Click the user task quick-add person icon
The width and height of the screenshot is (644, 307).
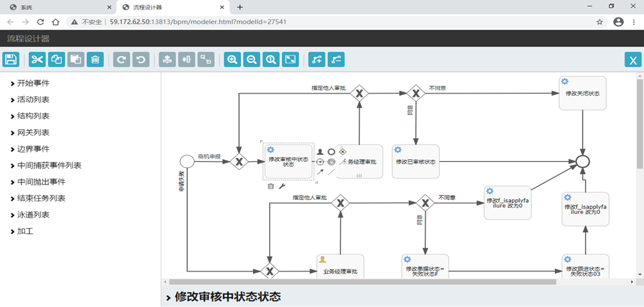tap(320, 152)
